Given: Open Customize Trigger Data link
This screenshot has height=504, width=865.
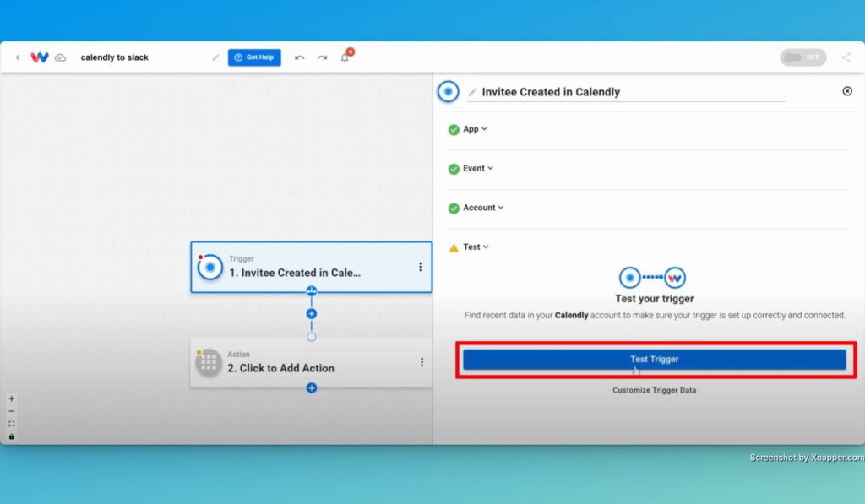Looking at the screenshot, I should 655,390.
